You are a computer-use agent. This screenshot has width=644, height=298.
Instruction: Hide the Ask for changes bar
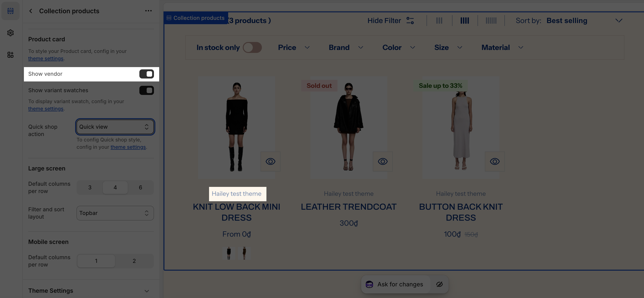(x=439, y=284)
